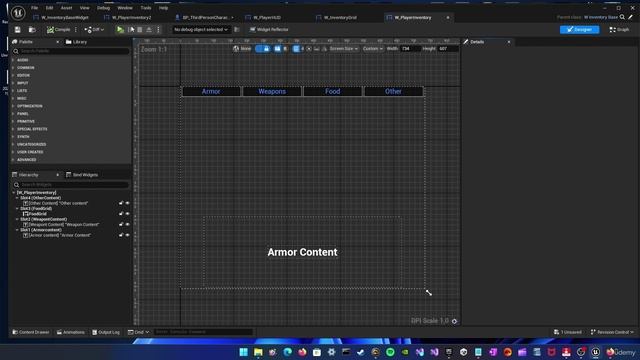Click the Windows Start button on taskbar
Image resolution: width=640 pixels, height=360 pixels.
pyautogui.click(x=244, y=352)
